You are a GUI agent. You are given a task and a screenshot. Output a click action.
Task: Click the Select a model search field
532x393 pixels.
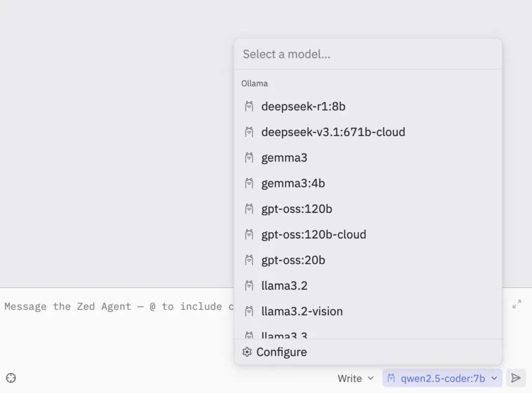[x=367, y=54]
